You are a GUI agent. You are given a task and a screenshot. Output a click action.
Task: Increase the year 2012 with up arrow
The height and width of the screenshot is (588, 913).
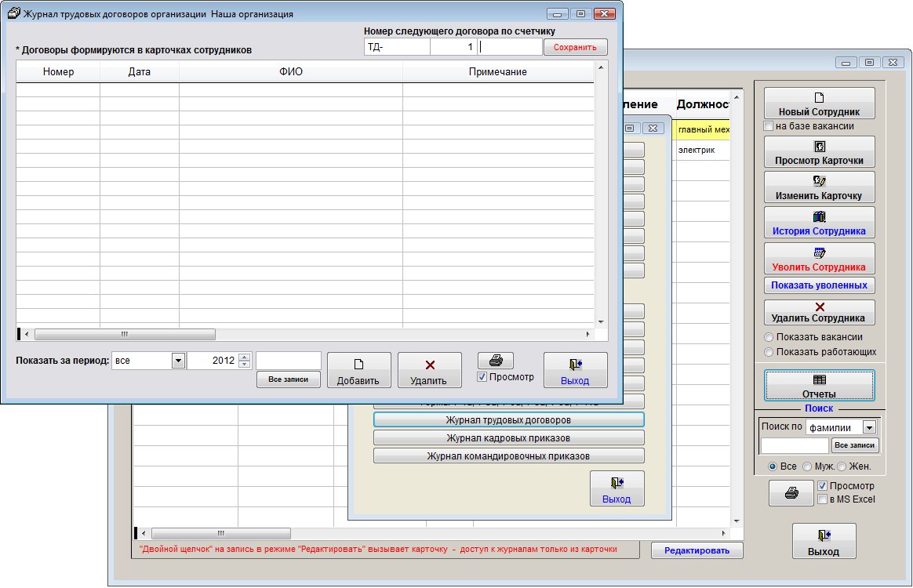(245, 357)
